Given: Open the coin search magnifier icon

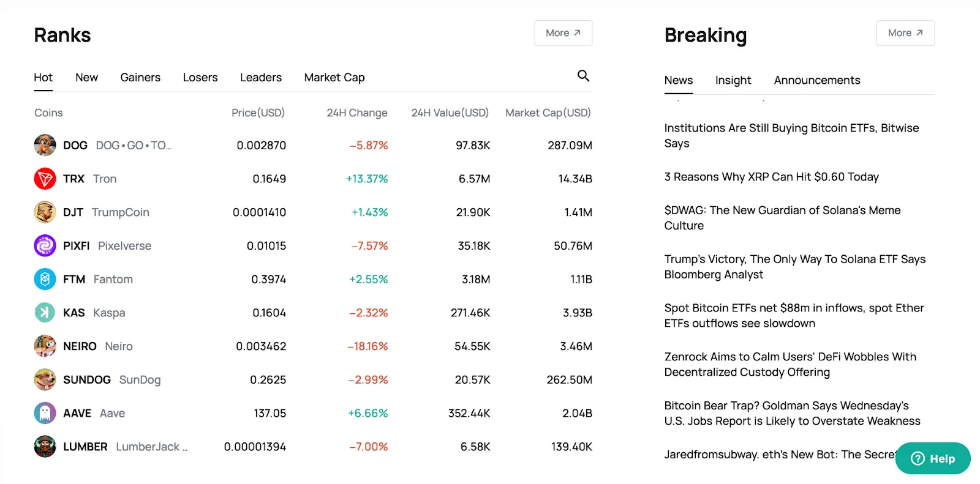Looking at the screenshot, I should coord(583,76).
